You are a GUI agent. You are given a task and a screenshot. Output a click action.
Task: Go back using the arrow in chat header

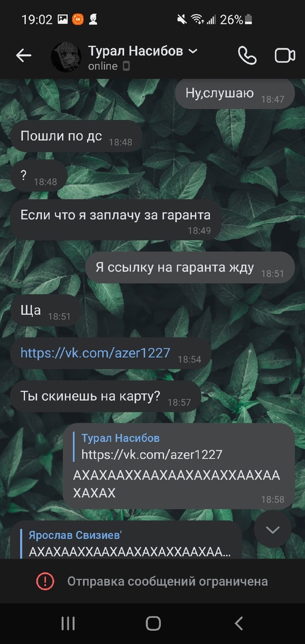(23, 56)
